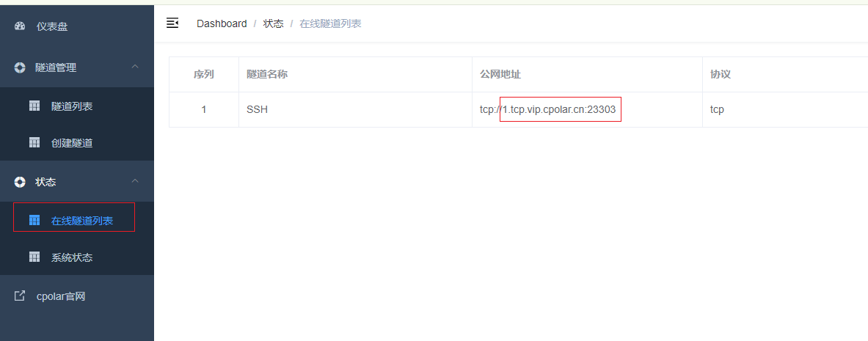Toggle the sidebar with the hamburger icon
868x341 pixels.
click(x=172, y=23)
